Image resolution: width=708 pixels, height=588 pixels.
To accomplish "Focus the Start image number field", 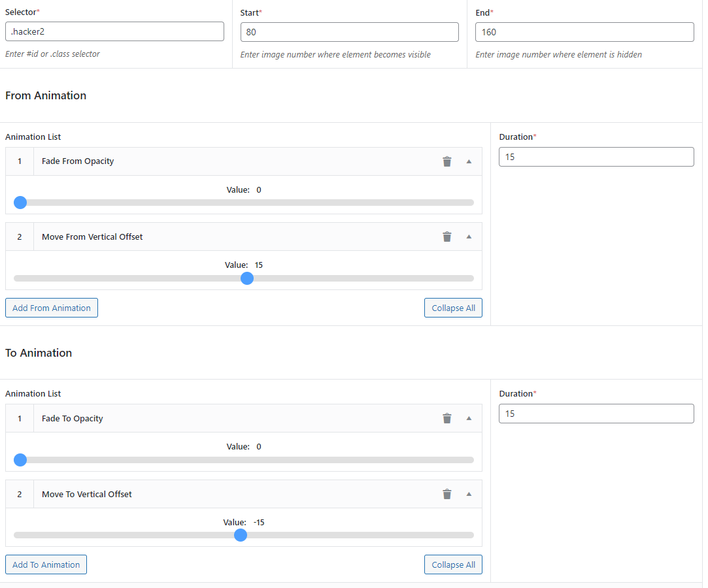I will 350,32.
